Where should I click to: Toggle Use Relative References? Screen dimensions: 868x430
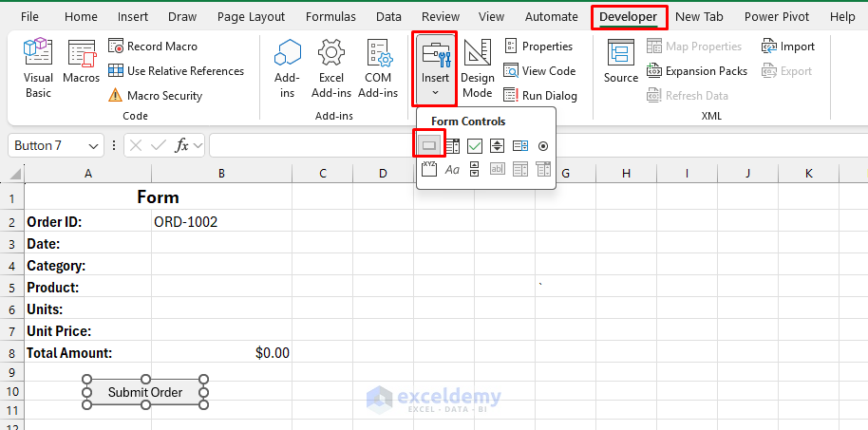coord(176,71)
